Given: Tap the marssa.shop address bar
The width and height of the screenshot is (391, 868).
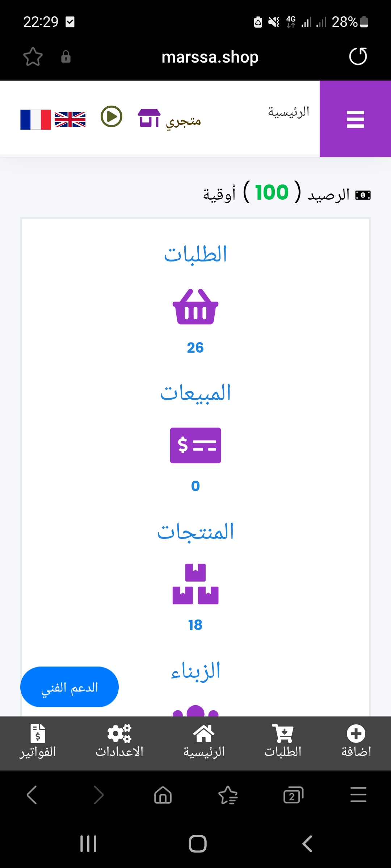Looking at the screenshot, I should point(210,57).
